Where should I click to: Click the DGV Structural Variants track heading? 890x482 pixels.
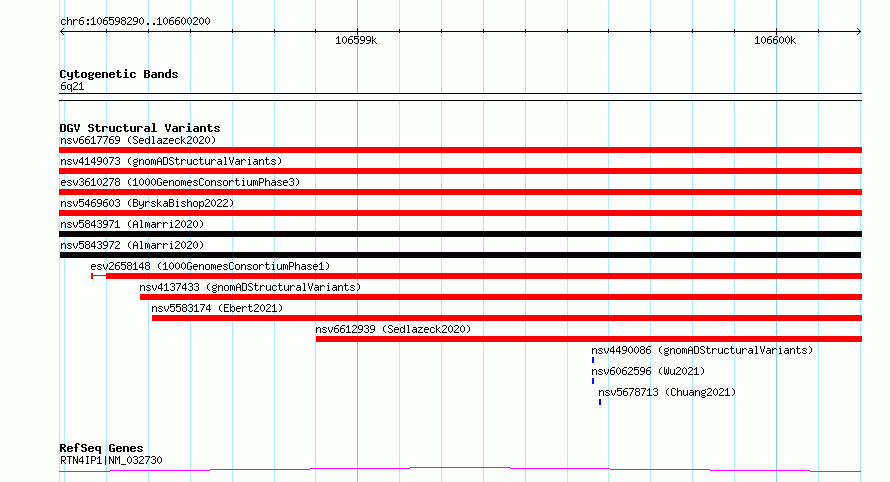[140, 128]
